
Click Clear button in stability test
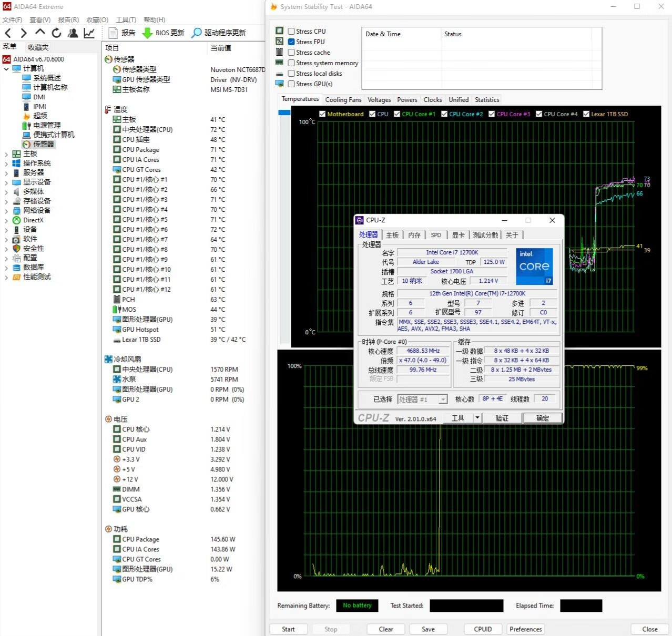386,629
